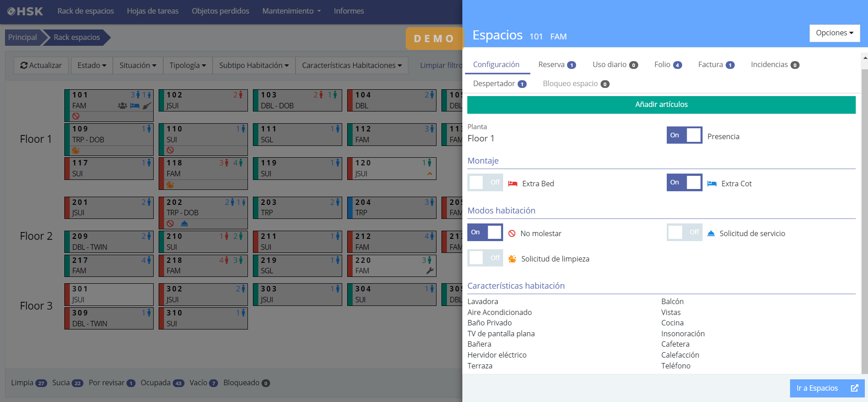Click the external link icon on Ir a Espacios

coord(854,388)
